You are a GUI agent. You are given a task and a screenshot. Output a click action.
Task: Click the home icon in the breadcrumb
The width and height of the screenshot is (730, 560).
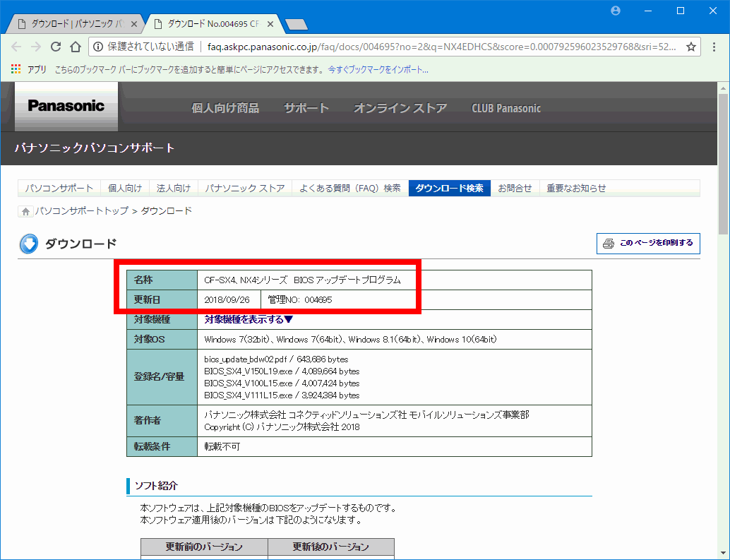[x=25, y=210]
